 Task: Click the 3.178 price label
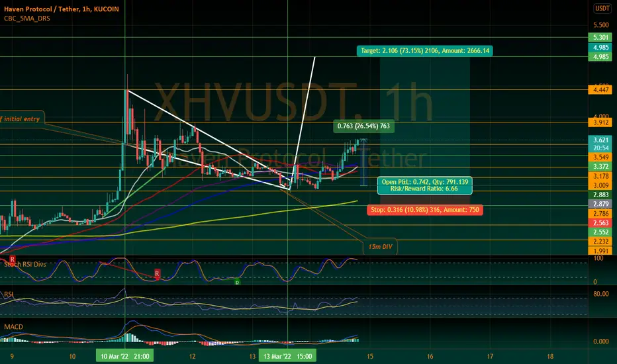pos(600,176)
